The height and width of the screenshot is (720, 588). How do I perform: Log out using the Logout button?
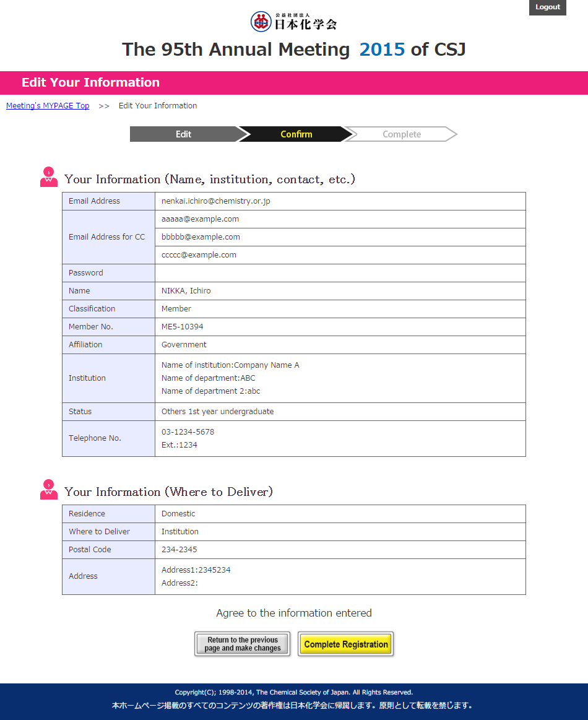(548, 7)
